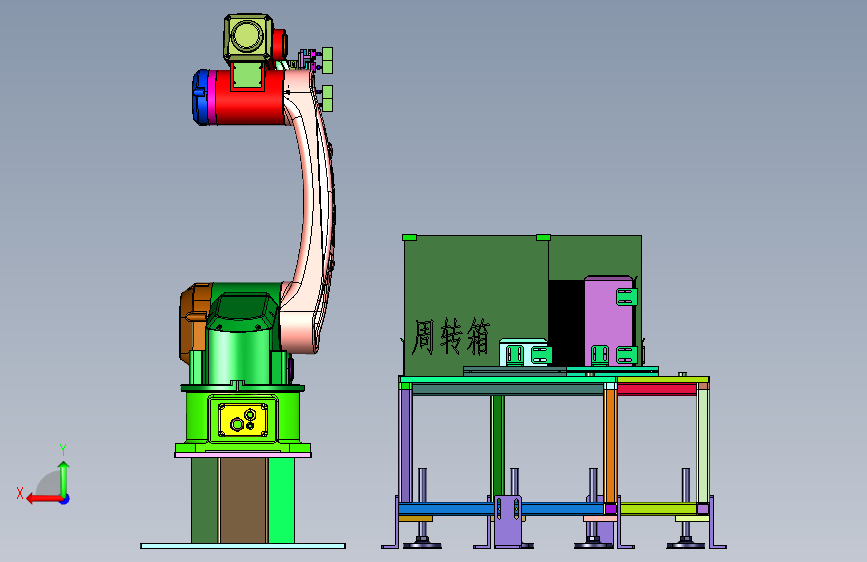Screen dimensions: 867x562
Task: Select the lime-yellow lower crossbar on right side
Action: [x=659, y=508]
